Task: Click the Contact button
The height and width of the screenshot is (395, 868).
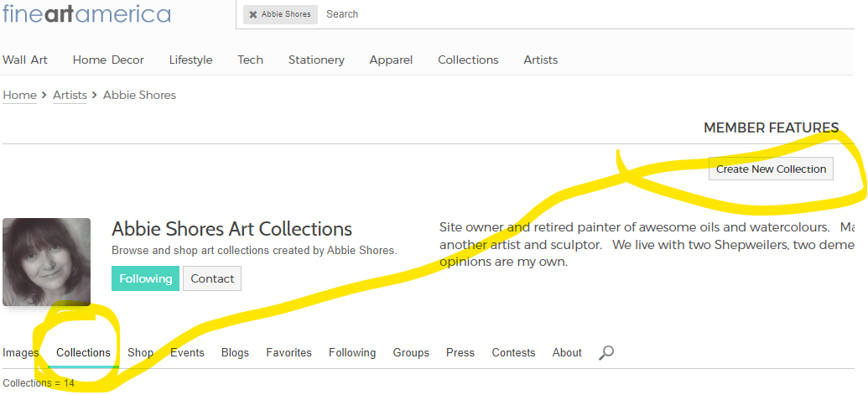Action: click(212, 278)
